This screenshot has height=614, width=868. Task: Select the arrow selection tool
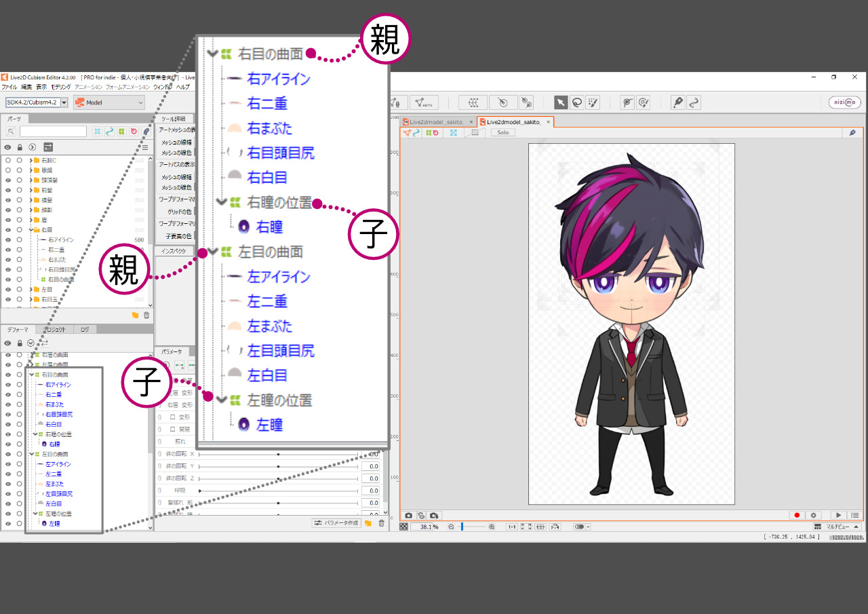pos(561,102)
